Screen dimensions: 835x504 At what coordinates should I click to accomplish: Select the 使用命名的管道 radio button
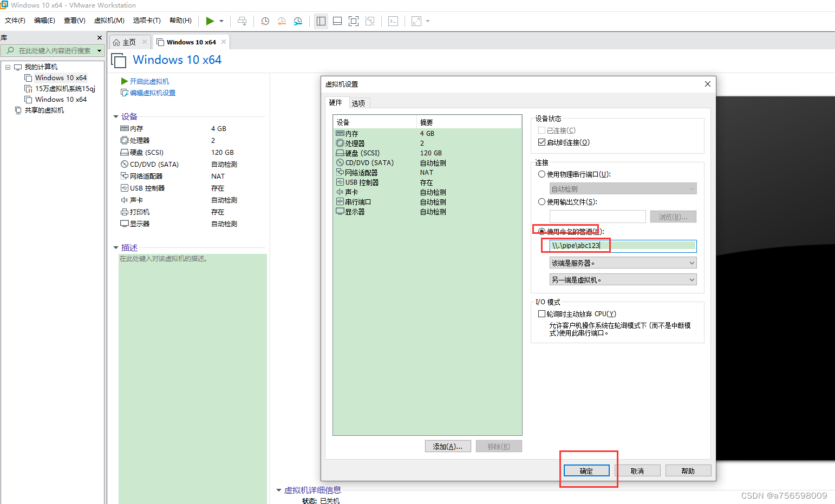(542, 231)
